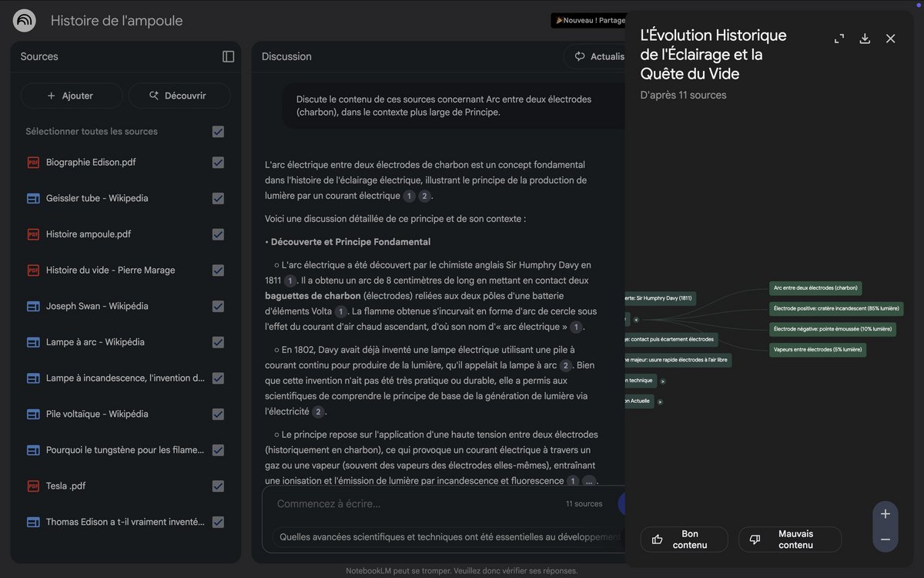Close the mind map panel
Screen dimensions: 924x578
[891, 39]
